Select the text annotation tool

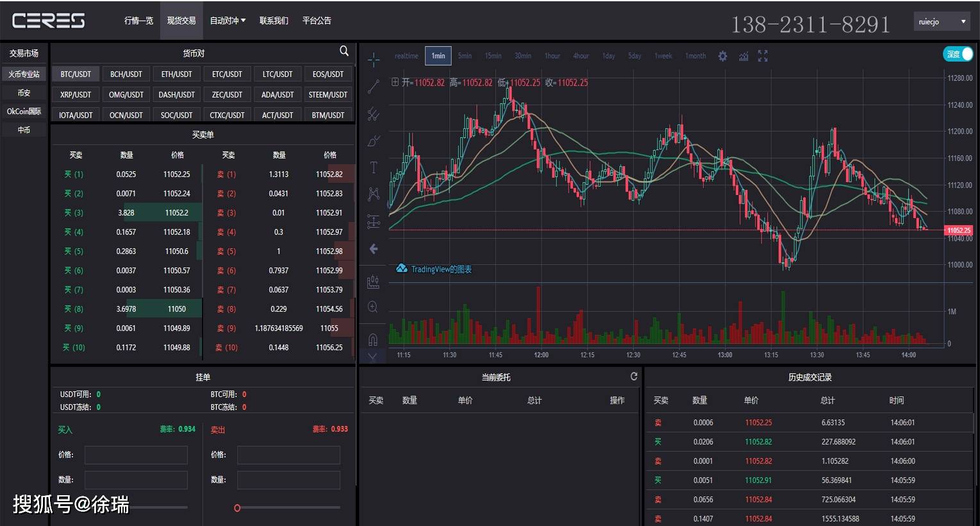374,167
